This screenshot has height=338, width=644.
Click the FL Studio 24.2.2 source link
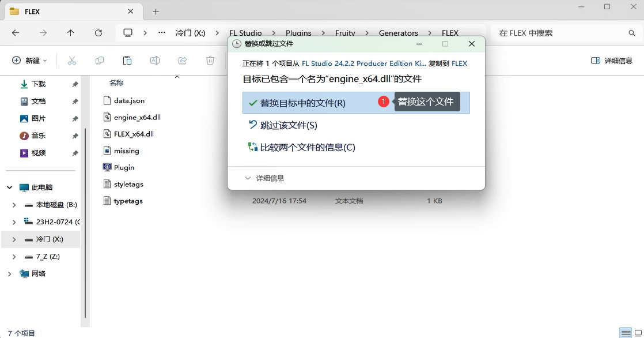pos(364,63)
